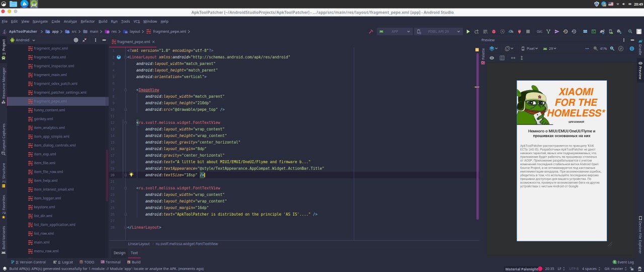Open the Terminal tool window
The width and height of the screenshot is (644, 272).
click(x=111, y=262)
